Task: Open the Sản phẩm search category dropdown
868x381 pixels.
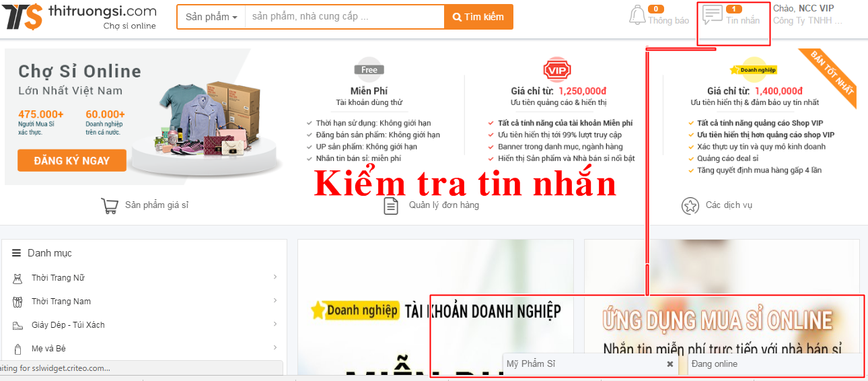Action: click(x=211, y=17)
